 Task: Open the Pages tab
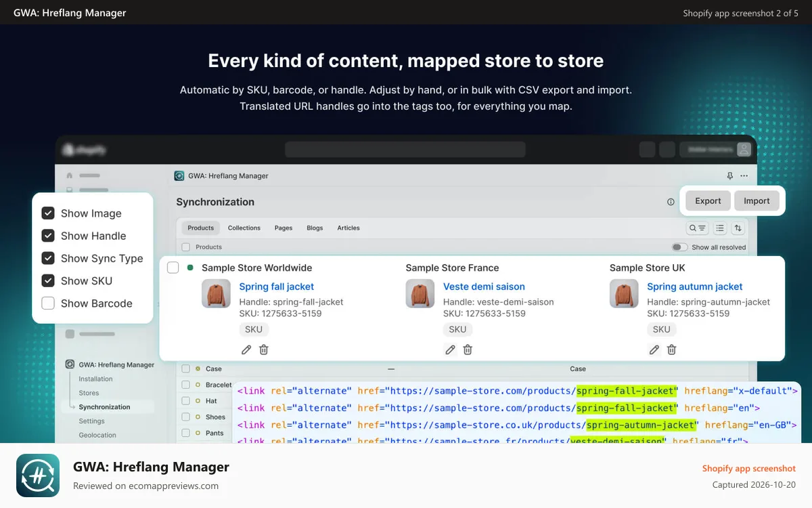coord(284,228)
